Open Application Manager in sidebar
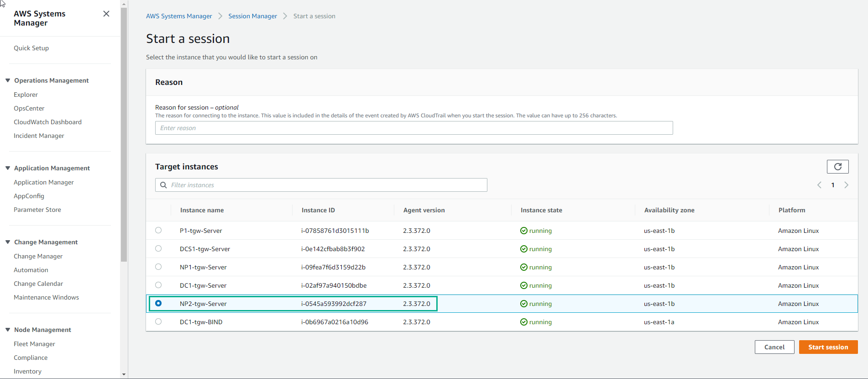 tap(43, 182)
